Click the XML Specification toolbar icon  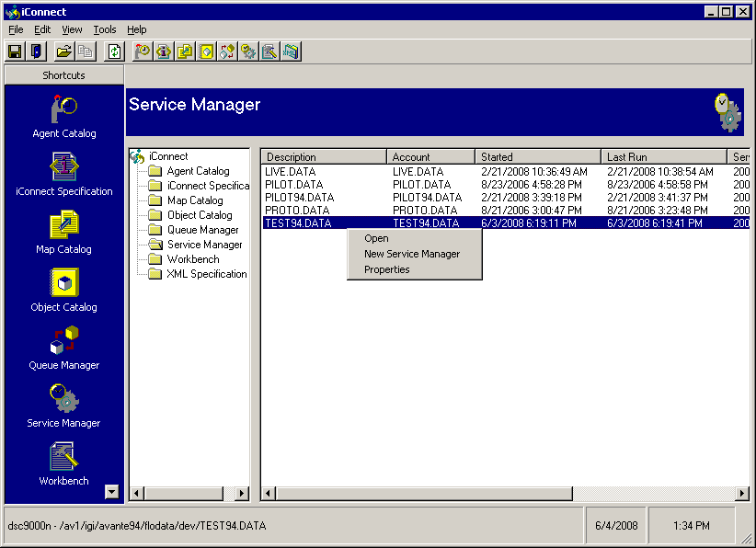[291, 51]
